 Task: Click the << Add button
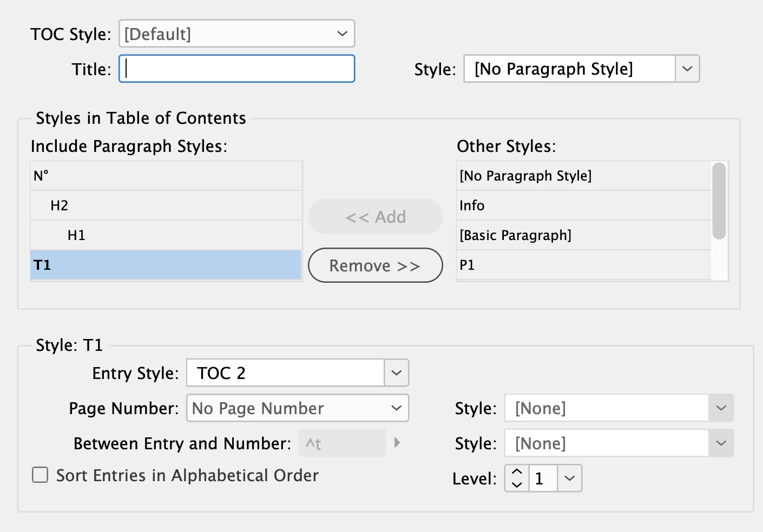(x=375, y=217)
